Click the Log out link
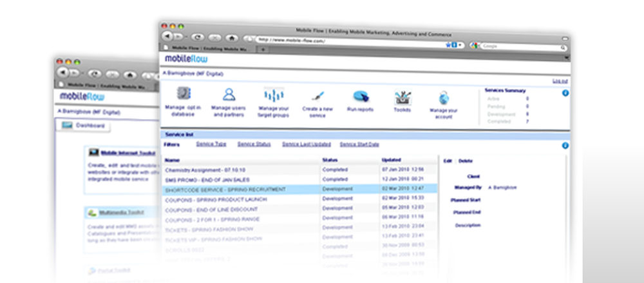The image size is (644, 283). tap(560, 81)
